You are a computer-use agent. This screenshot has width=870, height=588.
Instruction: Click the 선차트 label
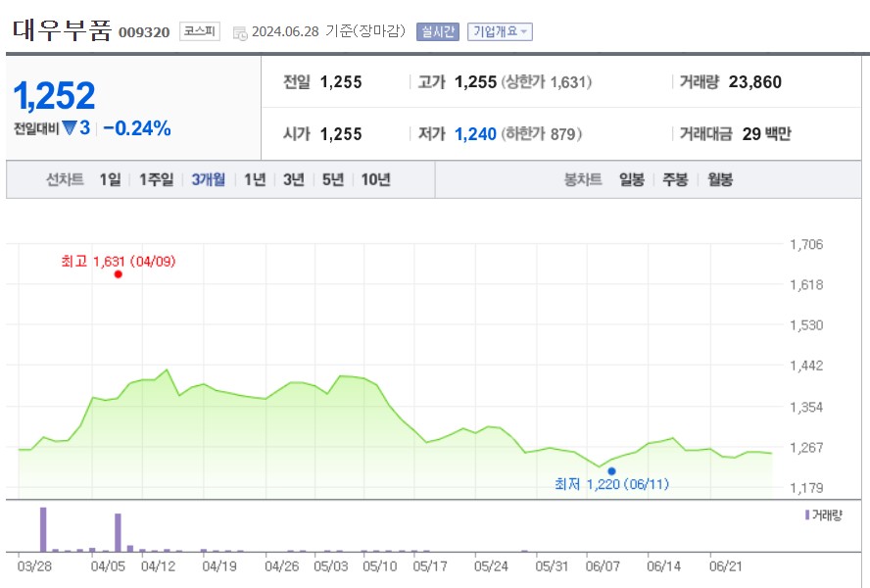(x=65, y=179)
